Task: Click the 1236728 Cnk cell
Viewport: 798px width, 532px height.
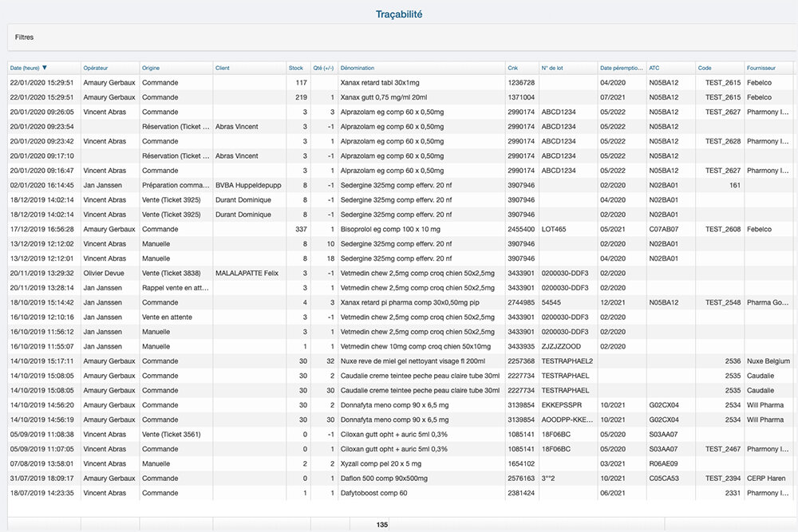Action: (520, 82)
